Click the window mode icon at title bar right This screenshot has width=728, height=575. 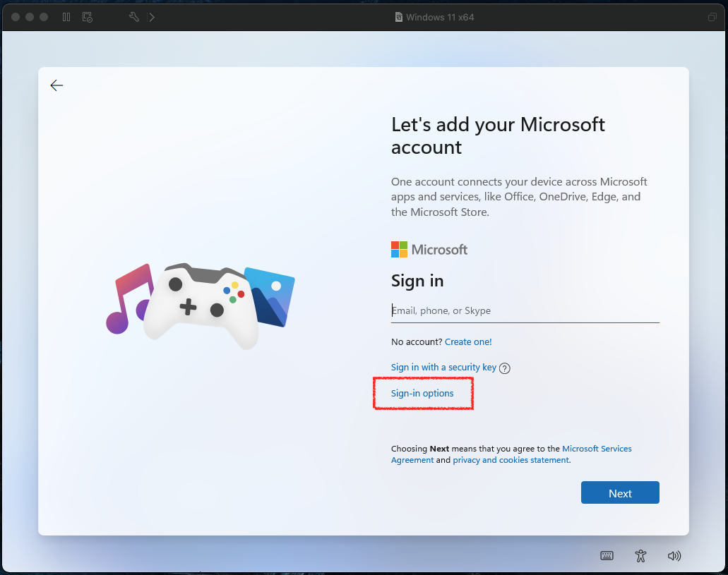(x=712, y=17)
